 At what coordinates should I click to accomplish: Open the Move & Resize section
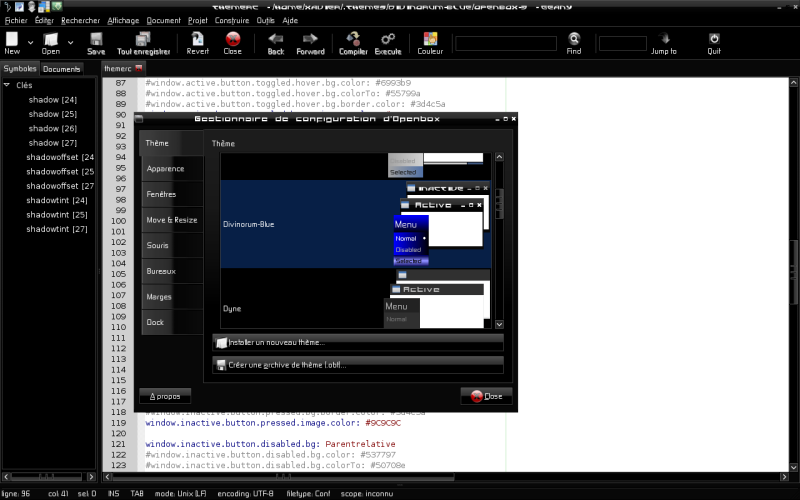tap(172, 220)
